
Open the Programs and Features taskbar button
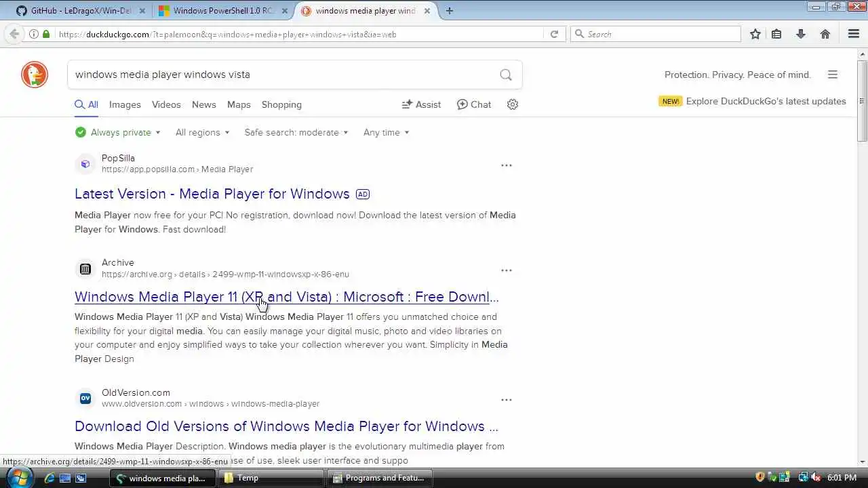381,478
